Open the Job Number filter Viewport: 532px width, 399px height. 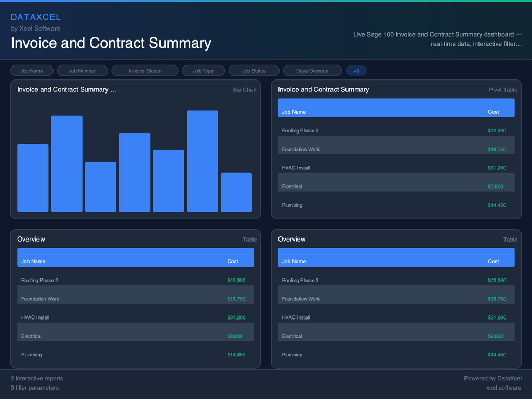coord(82,70)
